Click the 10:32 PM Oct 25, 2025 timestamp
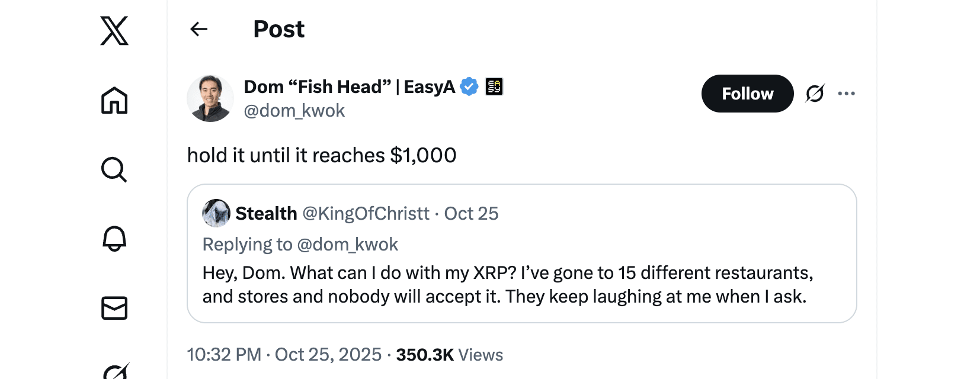The image size is (980, 379). point(284,355)
